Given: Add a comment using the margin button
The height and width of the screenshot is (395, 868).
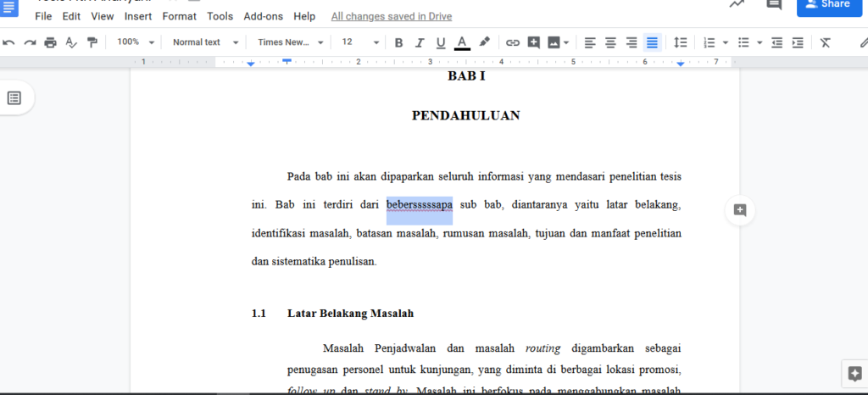Looking at the screenshot, I should (x=740, y=209).
